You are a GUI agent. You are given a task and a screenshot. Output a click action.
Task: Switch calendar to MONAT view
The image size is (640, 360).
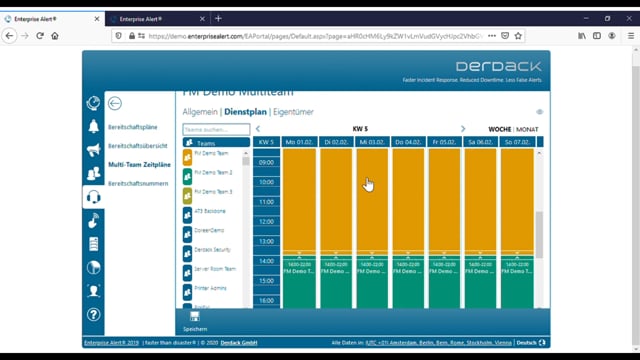pos(527,129)
